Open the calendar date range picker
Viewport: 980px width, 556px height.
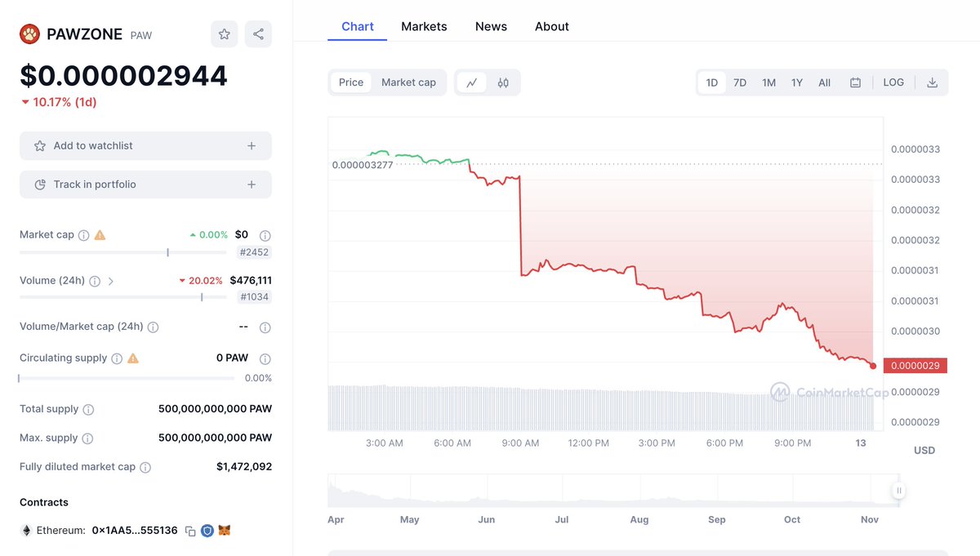[855, 82]
